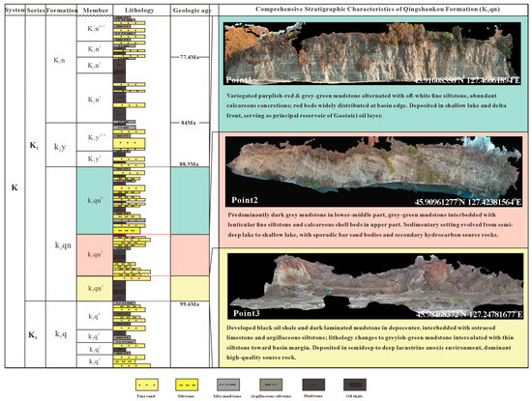Click the Lithology column header
The width and height of the screenshot is (532, 401).
point(139,11)
